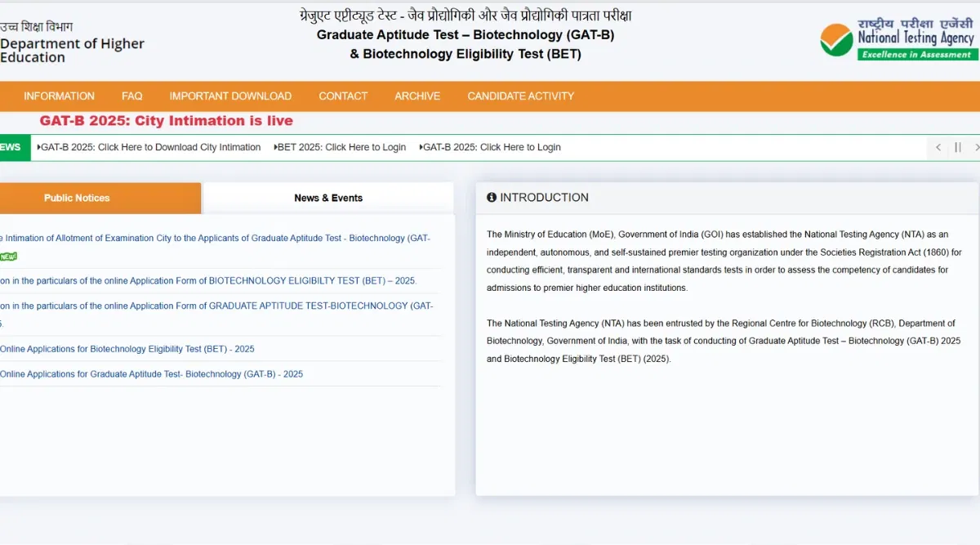Viewport: 980px width, 545px height.
Task: Pause the news ticker scrolling
Action: click(x=958, y=148)
